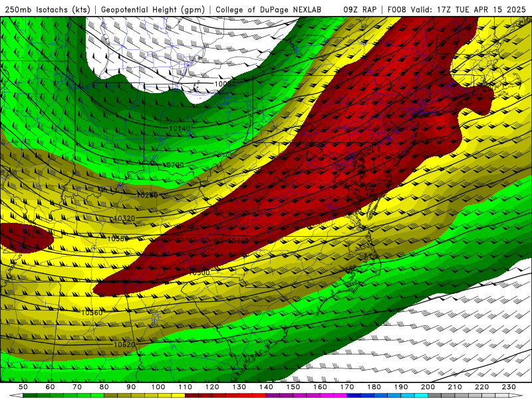Click the 10200 height contour label
The width and height of the screenshot is (532, 399).
click(x=173, y=165)
